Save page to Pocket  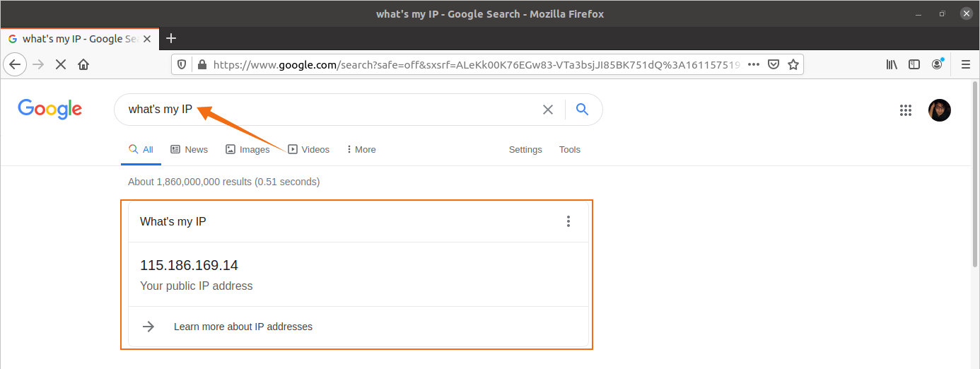coord(774,64)
